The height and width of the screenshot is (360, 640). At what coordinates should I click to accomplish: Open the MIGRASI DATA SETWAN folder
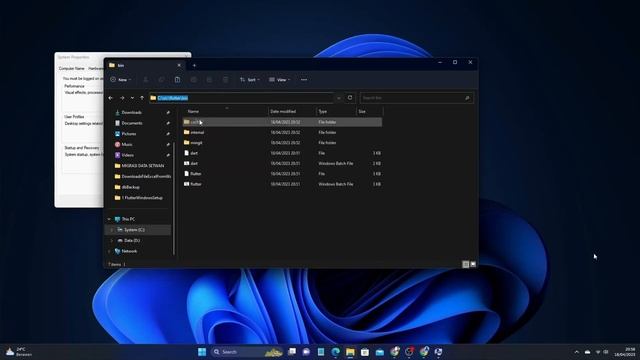(x=142, y=166)
